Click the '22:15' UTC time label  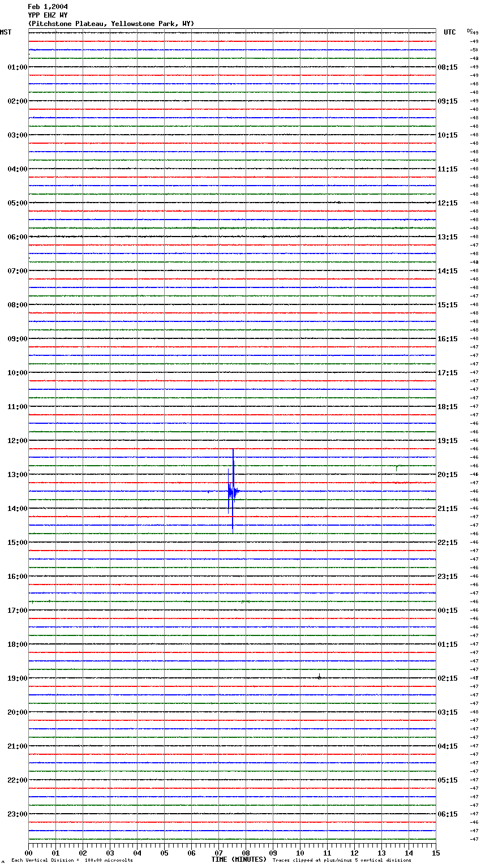[448, 543]
